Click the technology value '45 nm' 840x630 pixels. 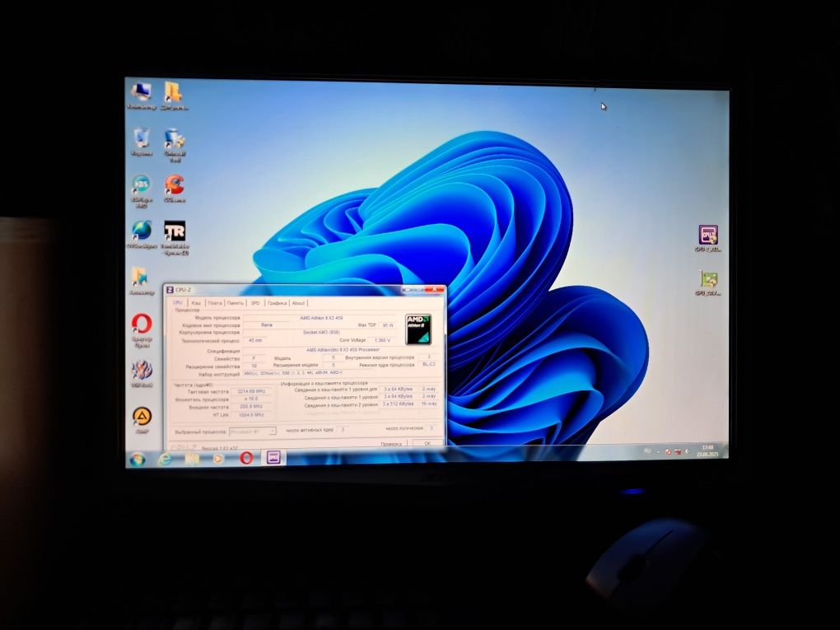(256, 340)
